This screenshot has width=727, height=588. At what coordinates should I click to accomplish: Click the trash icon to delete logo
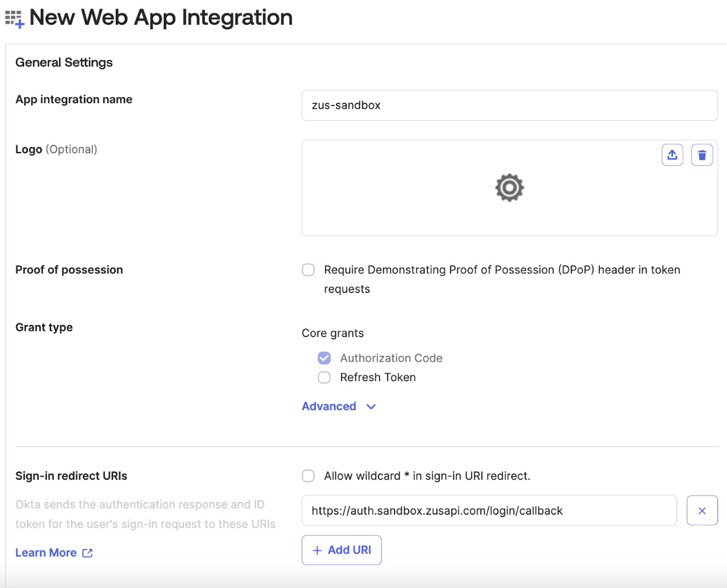pyautogui.click(x=702, y=155)
